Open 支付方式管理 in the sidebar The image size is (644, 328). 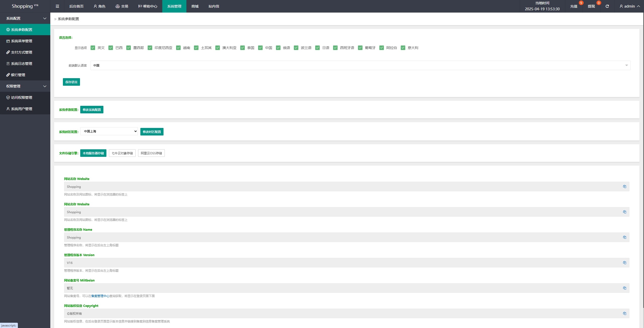21,52
